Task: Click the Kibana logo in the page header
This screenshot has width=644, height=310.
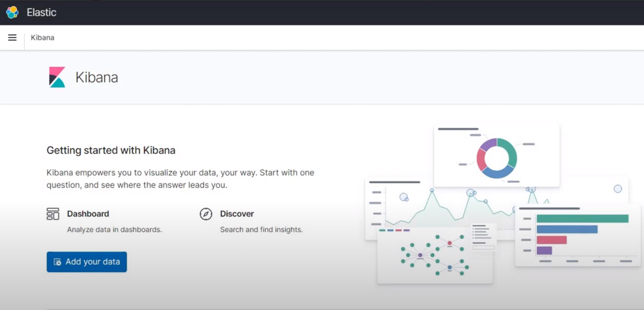Action: point(57,77)
